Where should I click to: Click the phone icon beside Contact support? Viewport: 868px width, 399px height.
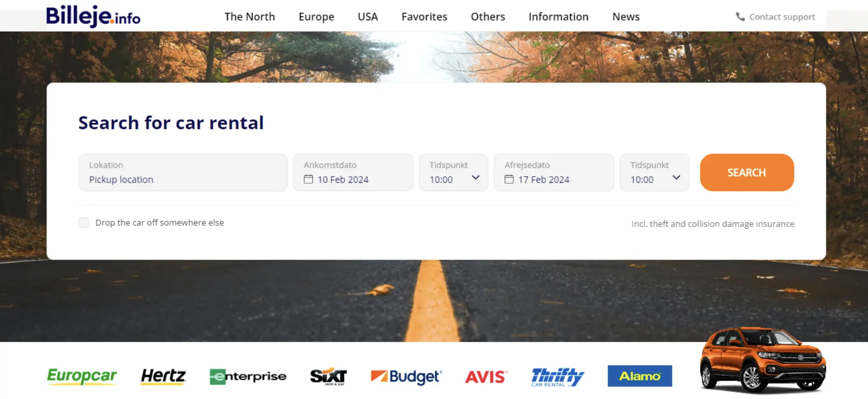[740, 17]
